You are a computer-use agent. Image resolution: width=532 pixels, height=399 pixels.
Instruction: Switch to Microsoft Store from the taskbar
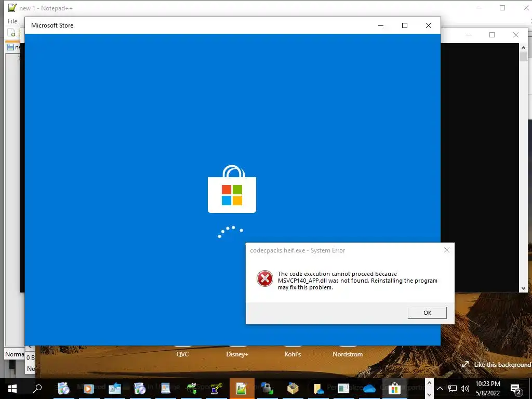pos(395,389)
